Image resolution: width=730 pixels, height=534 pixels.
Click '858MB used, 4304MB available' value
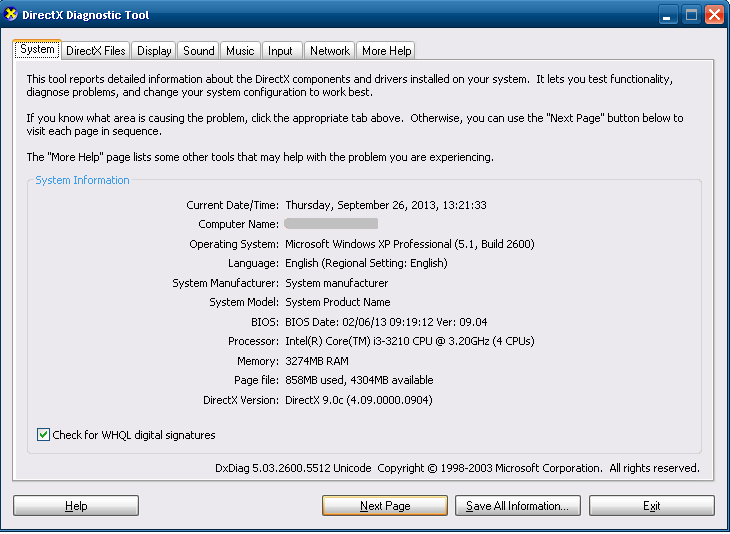point(359,380)
